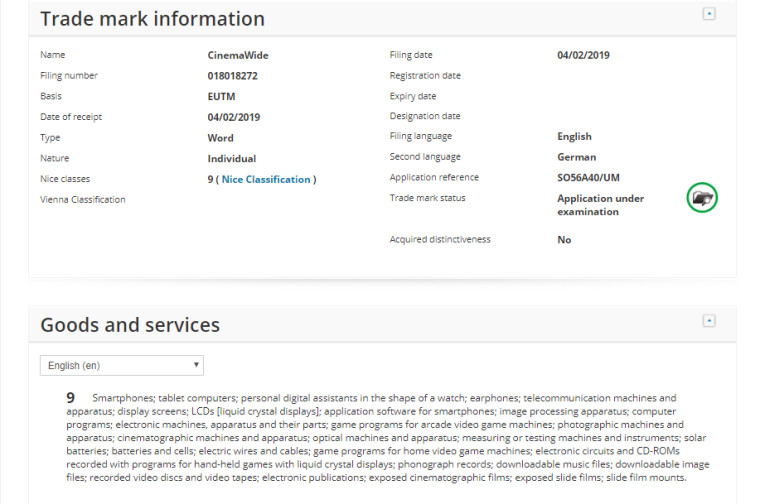Screen dimensions: 760x504
Task: Click the Trade mark status label
Action: 428,198
